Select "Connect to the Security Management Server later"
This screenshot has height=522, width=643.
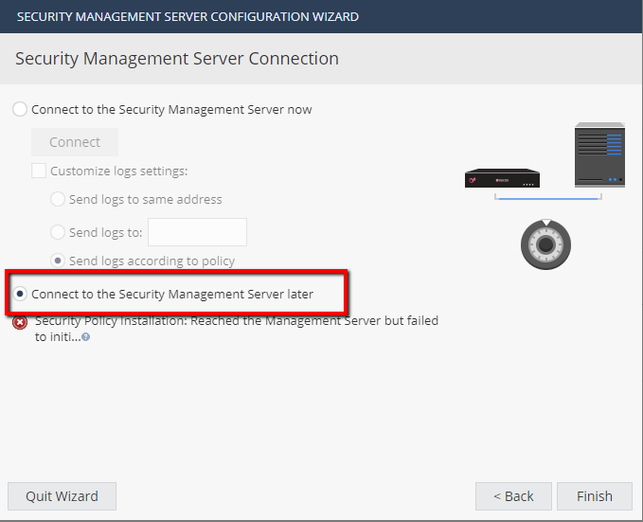tap(20, 294)
